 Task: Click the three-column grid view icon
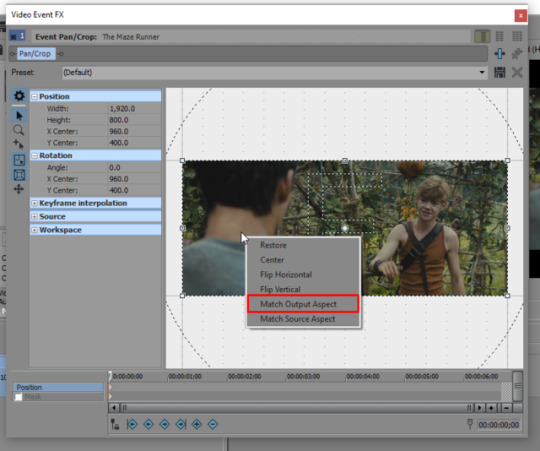[517, 36]
